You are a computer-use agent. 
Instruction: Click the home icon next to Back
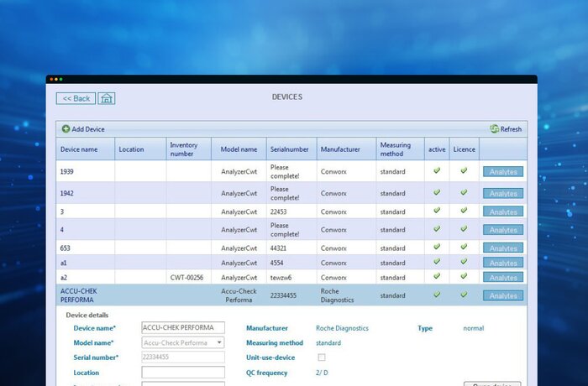(x=107, y=98)
